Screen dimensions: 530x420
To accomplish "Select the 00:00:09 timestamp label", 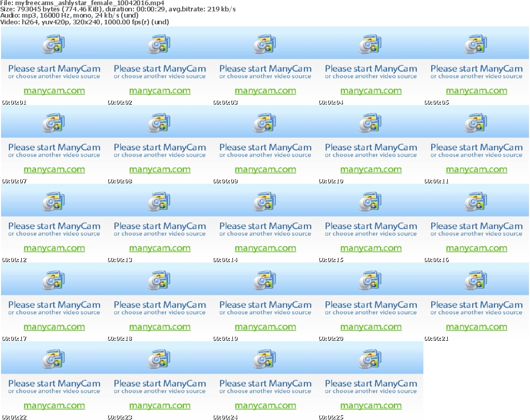I will (226, 181).
